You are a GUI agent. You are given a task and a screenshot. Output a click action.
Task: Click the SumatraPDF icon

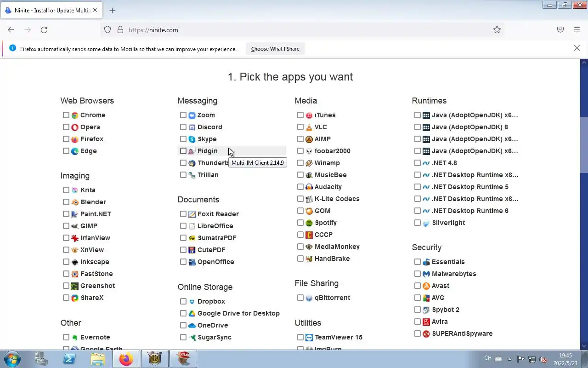192,238
